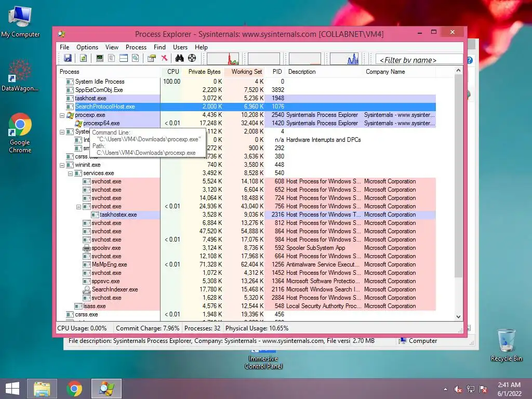This screenshot has width=532, height=399.
Task: Collapse the wininit.exe tree node
Action: click(62, 165)
